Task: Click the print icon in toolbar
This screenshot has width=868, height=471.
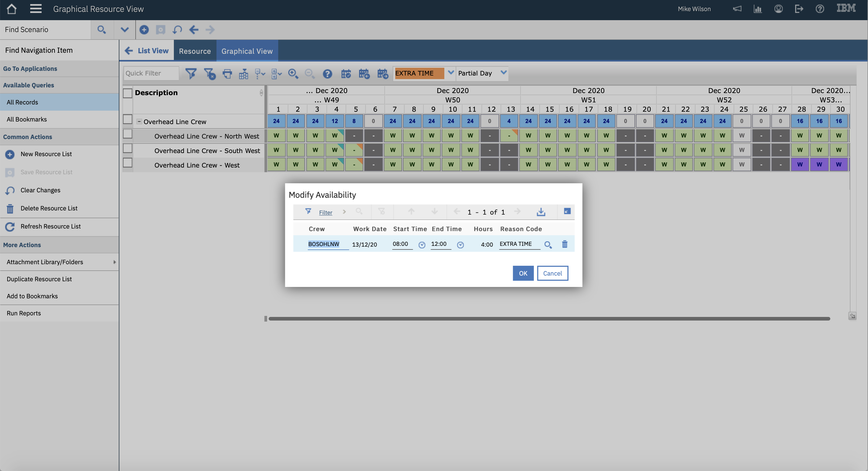Action: point(227,73)
